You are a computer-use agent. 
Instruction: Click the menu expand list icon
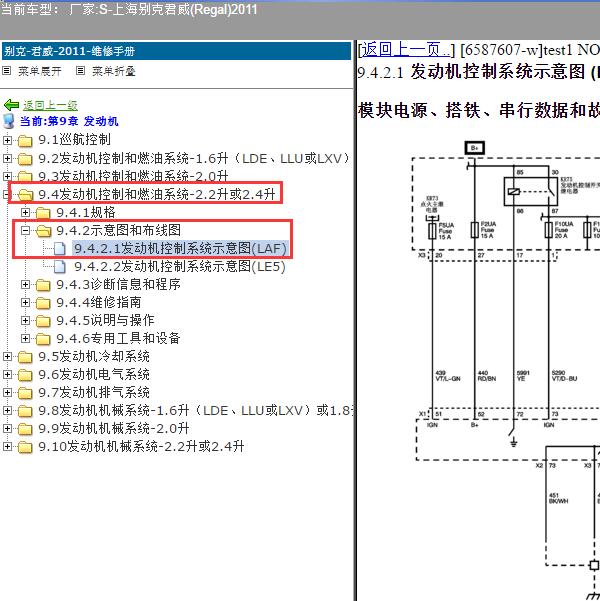pos(7,71)
